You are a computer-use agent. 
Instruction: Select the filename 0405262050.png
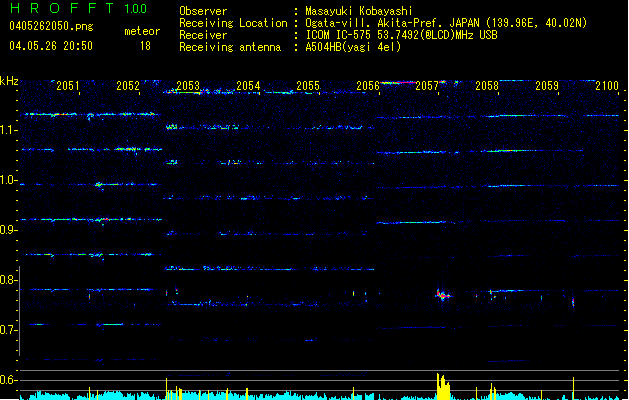point(51,26)
